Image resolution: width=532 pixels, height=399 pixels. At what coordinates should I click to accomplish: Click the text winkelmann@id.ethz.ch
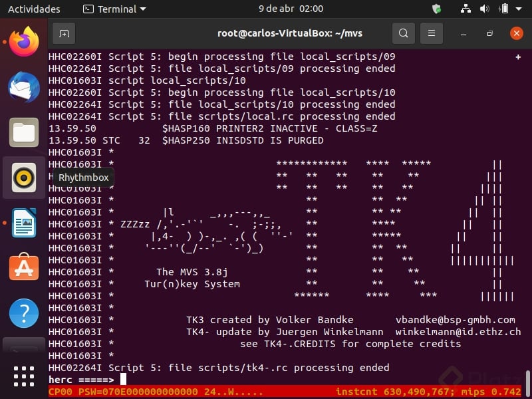coord(458,331)
